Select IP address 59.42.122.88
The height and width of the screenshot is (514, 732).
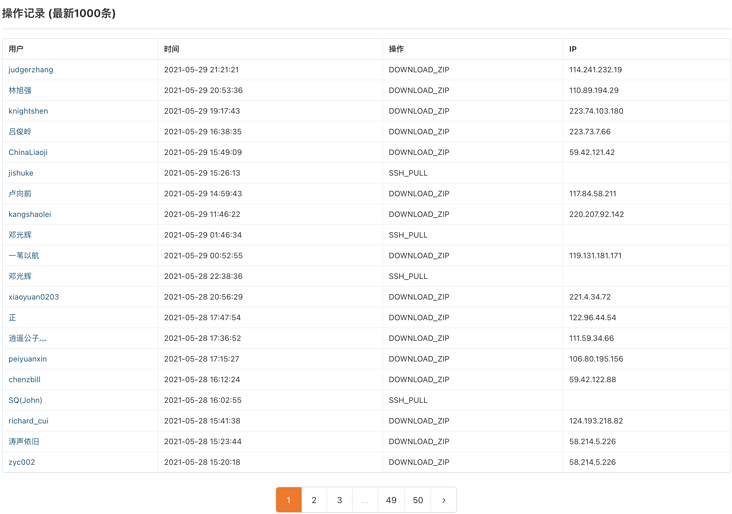(x=592, y=380)
